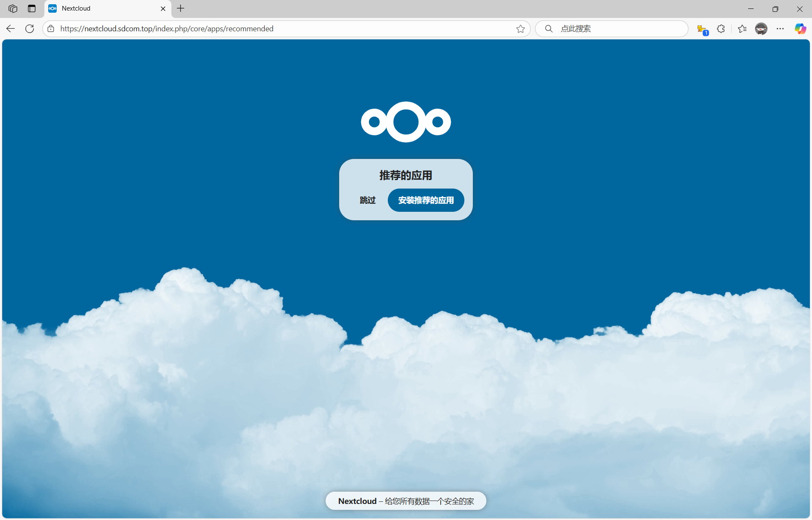Click the install recommended apps button
The height and width of the screenshot is (520, 812).
425,200
